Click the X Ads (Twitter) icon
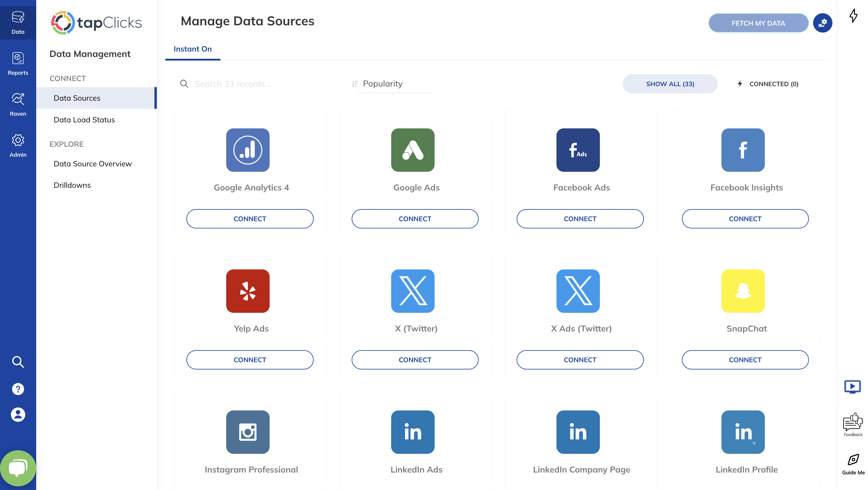 click(x=578, y=291)
